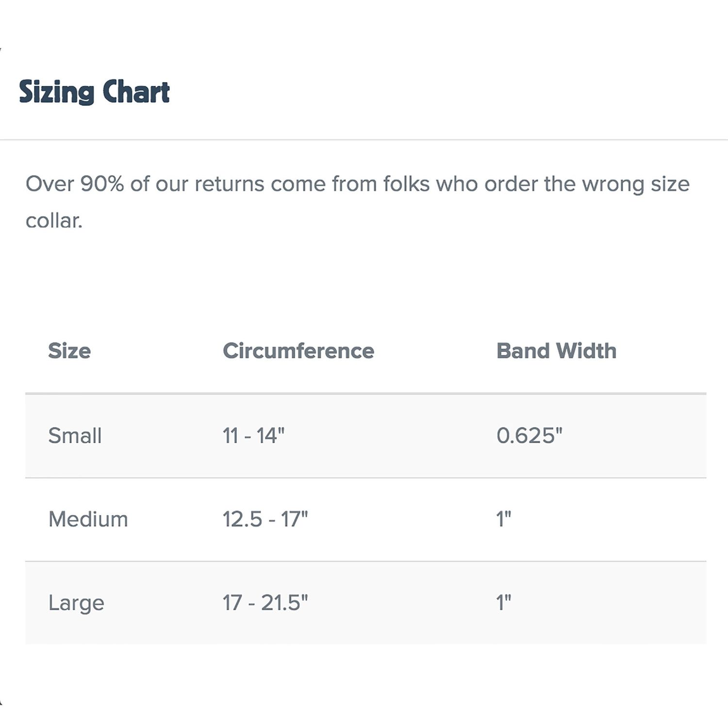
Task: Click the word 'Chart' in the heading
Action: point(136,92)
